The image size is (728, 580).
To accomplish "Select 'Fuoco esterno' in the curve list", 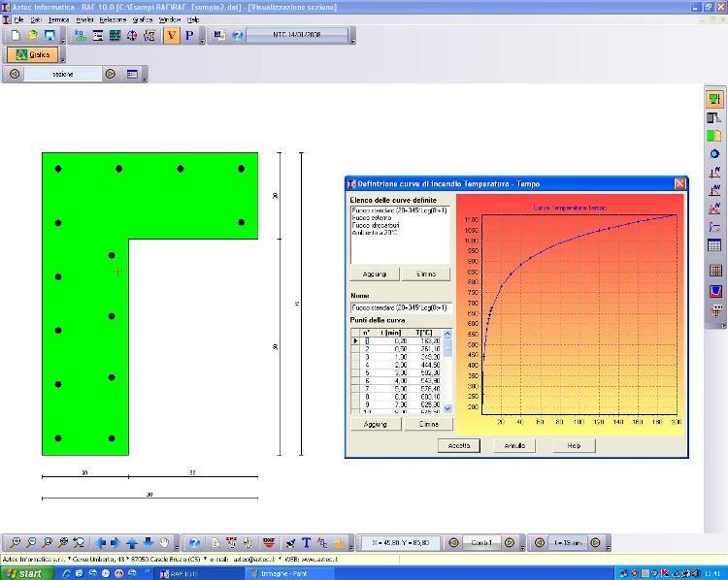I will [373, 218].
